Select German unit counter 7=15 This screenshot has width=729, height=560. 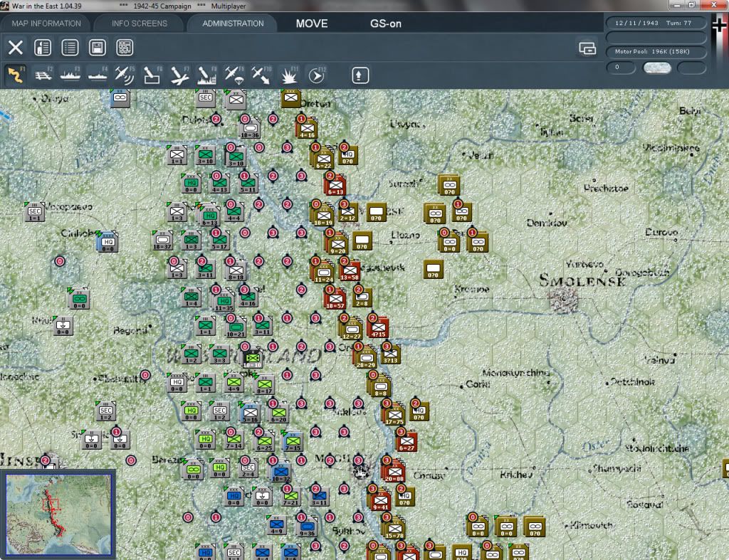pyautogui.click(x=293, y=441)
